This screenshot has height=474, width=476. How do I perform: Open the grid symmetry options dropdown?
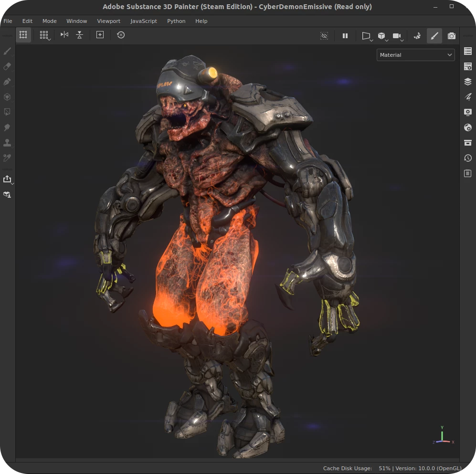click(x=45, y=35)
